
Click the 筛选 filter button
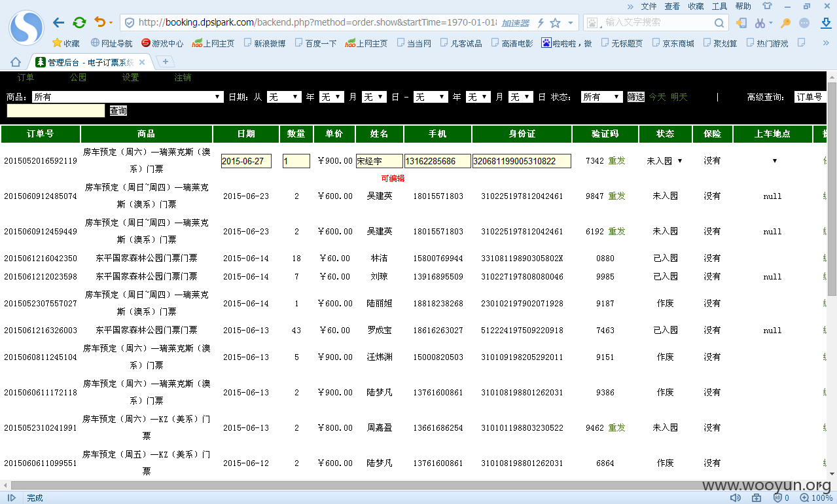(x=636, y=97)
